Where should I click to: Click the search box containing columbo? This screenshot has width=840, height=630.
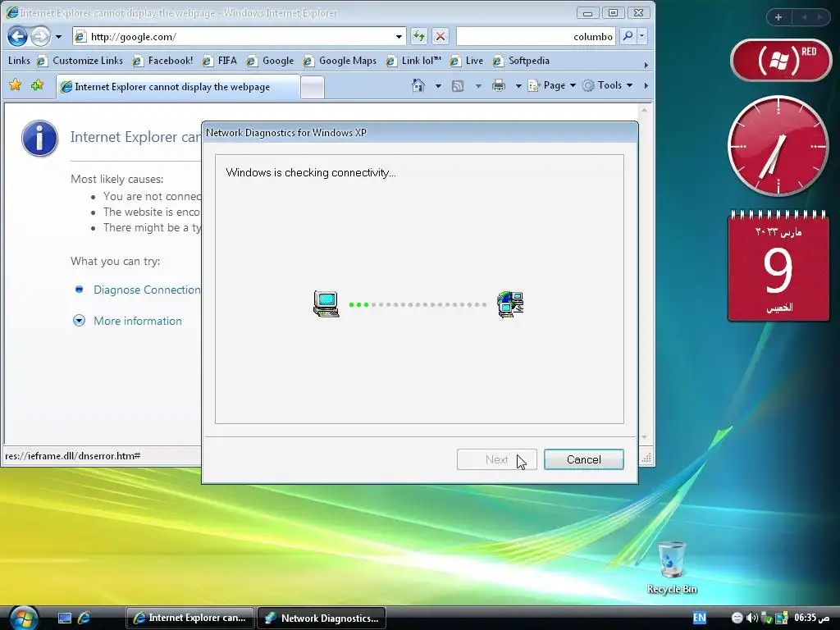[x=536, y=36]
